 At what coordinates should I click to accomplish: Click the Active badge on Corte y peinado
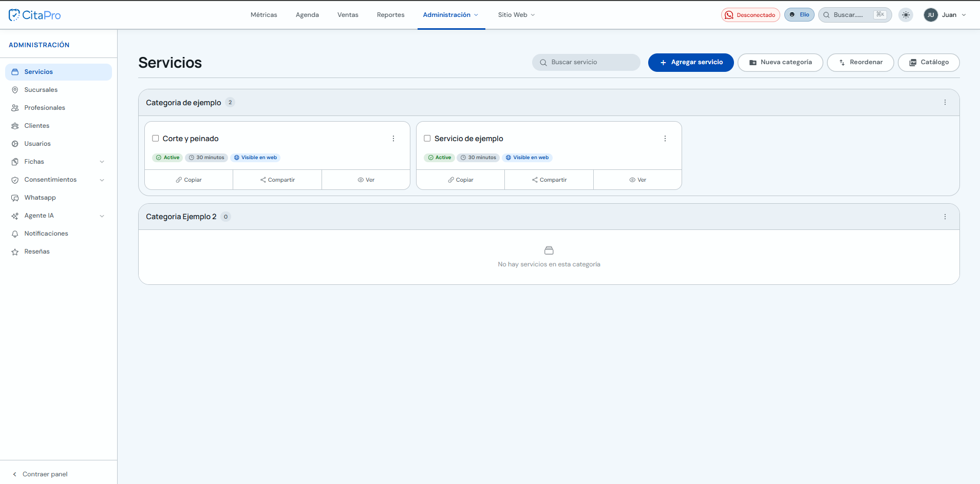coord(167,158)
